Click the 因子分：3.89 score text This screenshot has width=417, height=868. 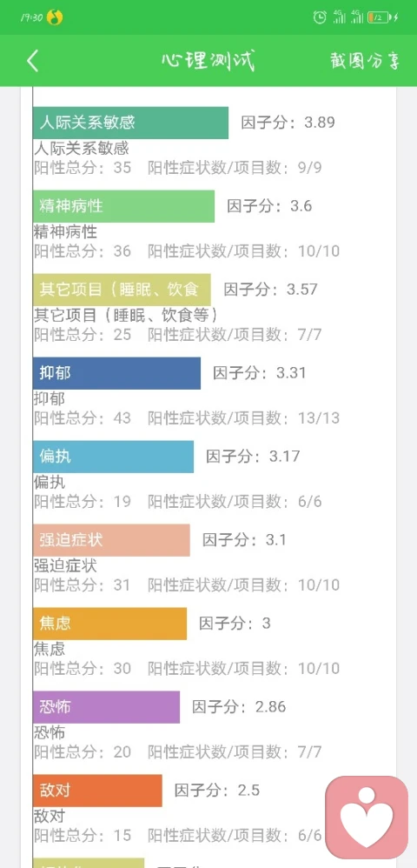288,123
